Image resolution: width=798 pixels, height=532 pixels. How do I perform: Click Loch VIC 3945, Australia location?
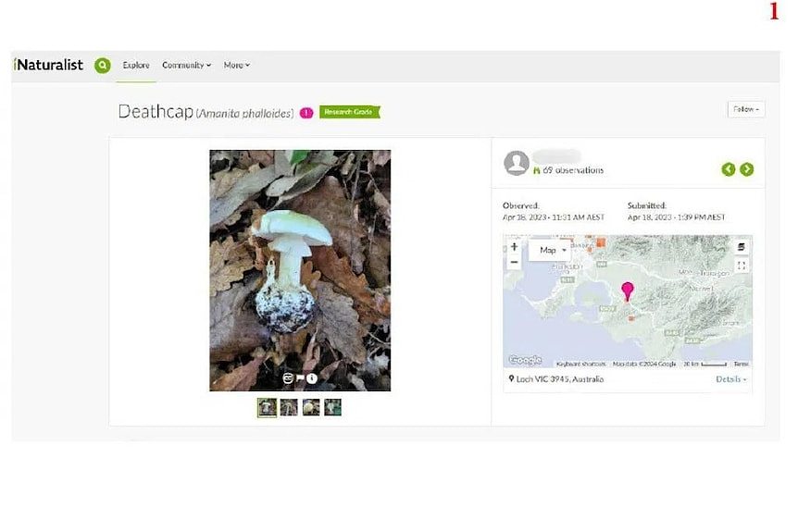coord(560,379)
